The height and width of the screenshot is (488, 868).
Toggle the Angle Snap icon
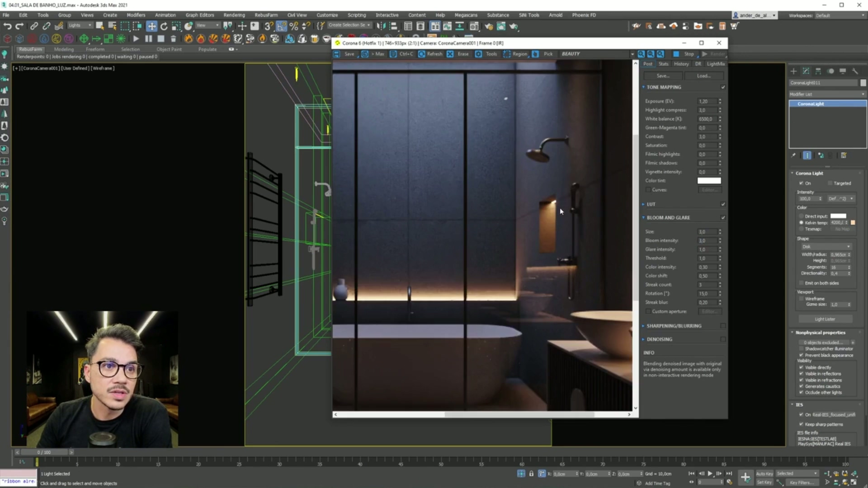pos(281,26)
